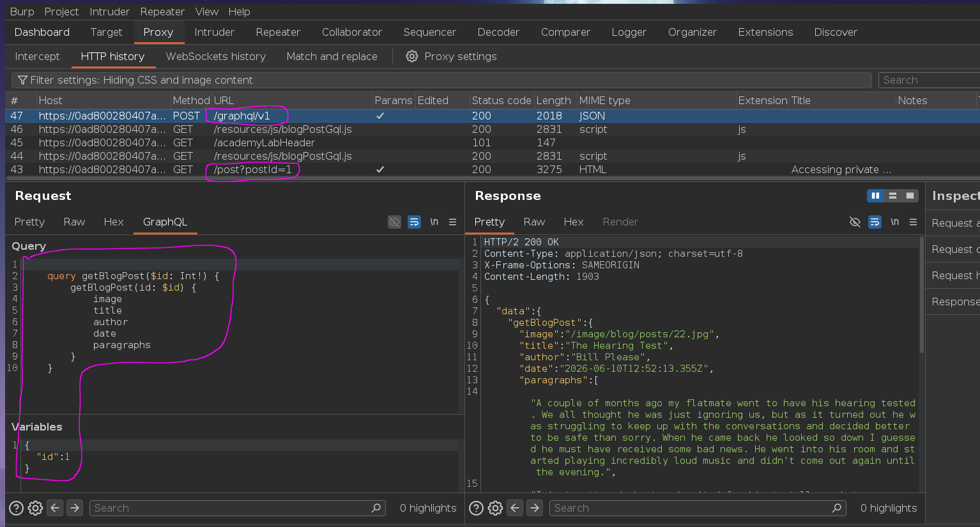Open Proxy settings gear icon

point(412,56)
